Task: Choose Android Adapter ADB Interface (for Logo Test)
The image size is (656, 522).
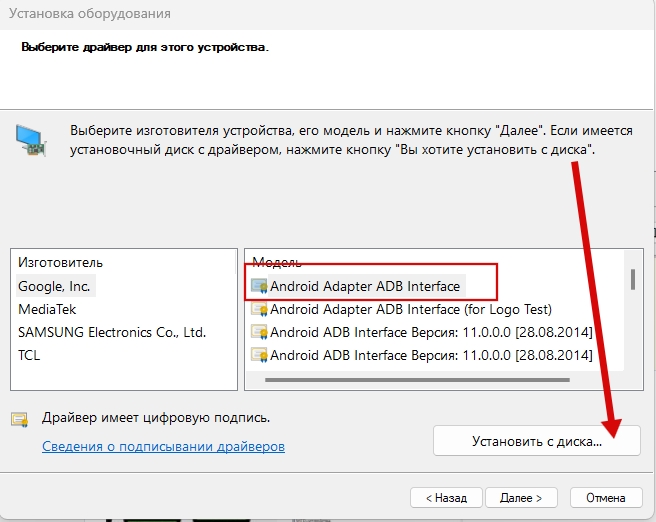Action: pos(410,309)
